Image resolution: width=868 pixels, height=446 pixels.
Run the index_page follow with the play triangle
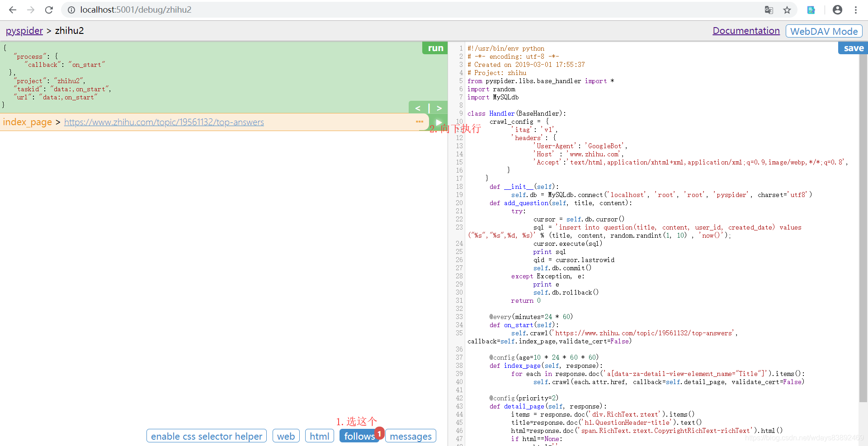click(438, 122)
